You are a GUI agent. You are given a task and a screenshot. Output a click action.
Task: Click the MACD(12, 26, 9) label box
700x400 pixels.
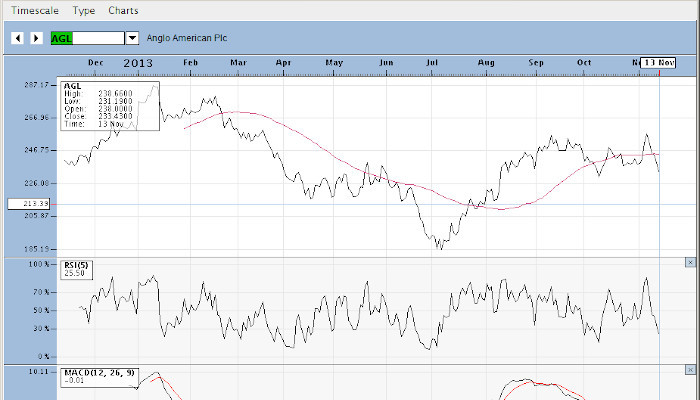tap(98, 376)
